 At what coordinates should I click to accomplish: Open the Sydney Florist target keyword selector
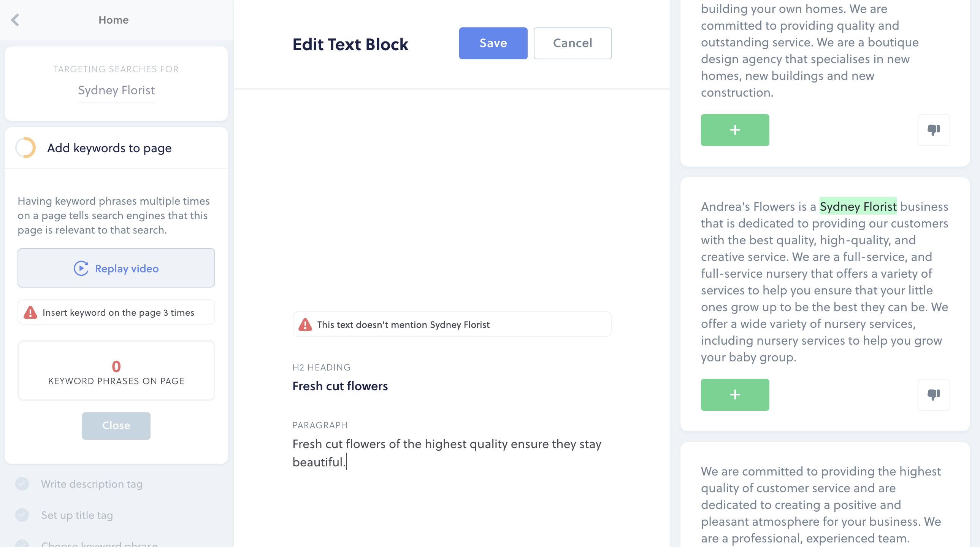pyautogui.click(x=116, y=91)
